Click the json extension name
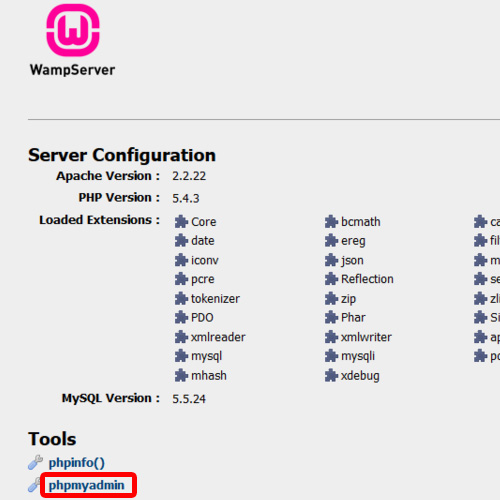Screen dimensions: 500x500 click(x=352, y=261)
